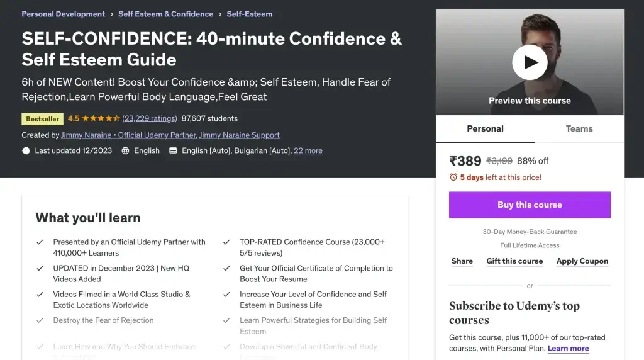Click the last updated badge icon
Screen dimensions: 644x360
click(x=26, y=151)
